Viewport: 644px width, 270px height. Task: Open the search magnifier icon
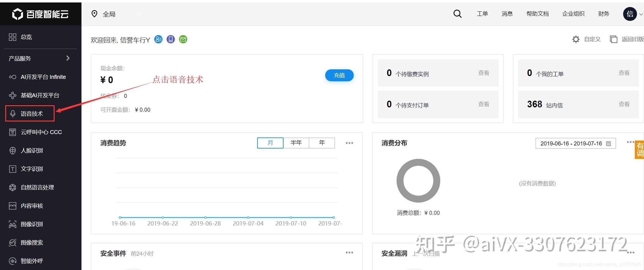[457, 14]
